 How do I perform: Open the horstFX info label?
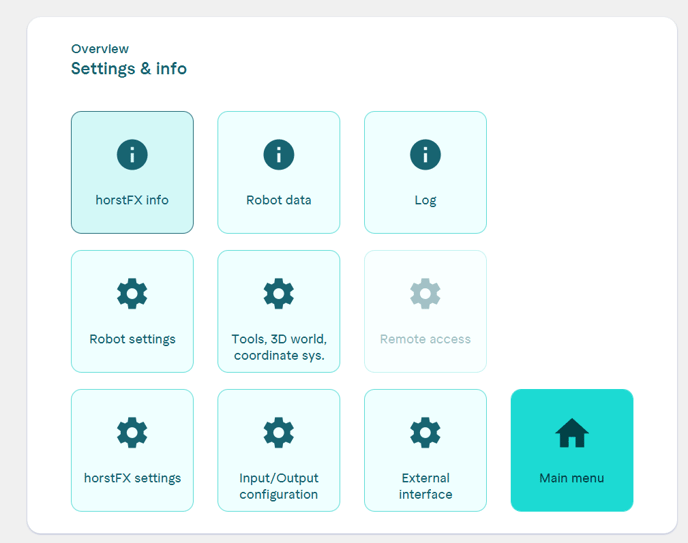coord(132,200)
